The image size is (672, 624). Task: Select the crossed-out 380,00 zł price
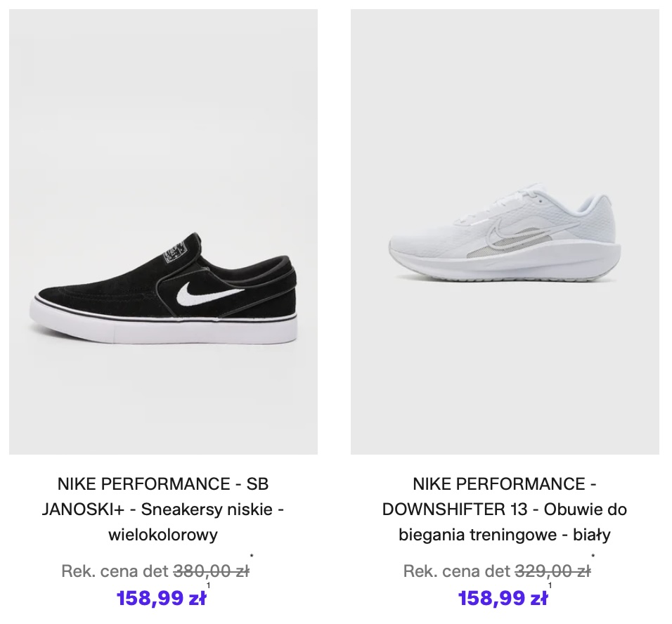click(x=211, y=571)
